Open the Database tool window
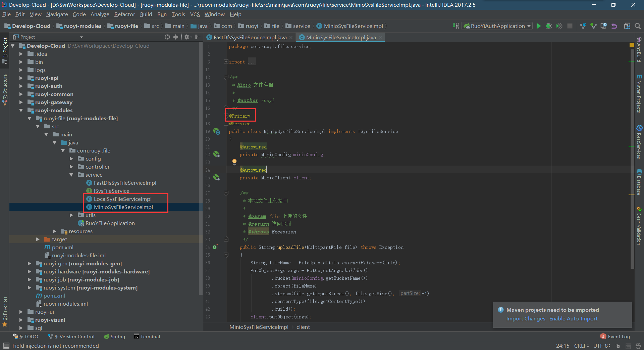This screenshot has height=350, width=644. [639, 182]
